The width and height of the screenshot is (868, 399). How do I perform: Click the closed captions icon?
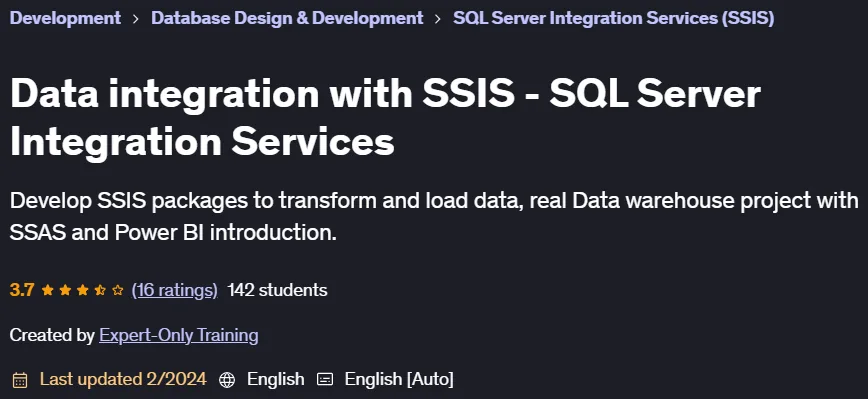point(325,380)
